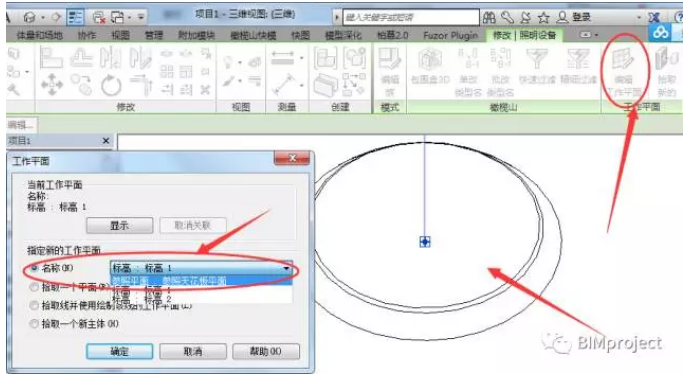Click the hide in view lightbulb icon
694x374 pixels.
pyautogui.click(x=228, y=62)
